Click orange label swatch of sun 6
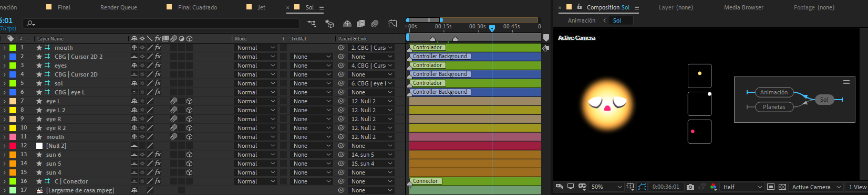This screenshot has height=195, width=868. tap(13, 155)
